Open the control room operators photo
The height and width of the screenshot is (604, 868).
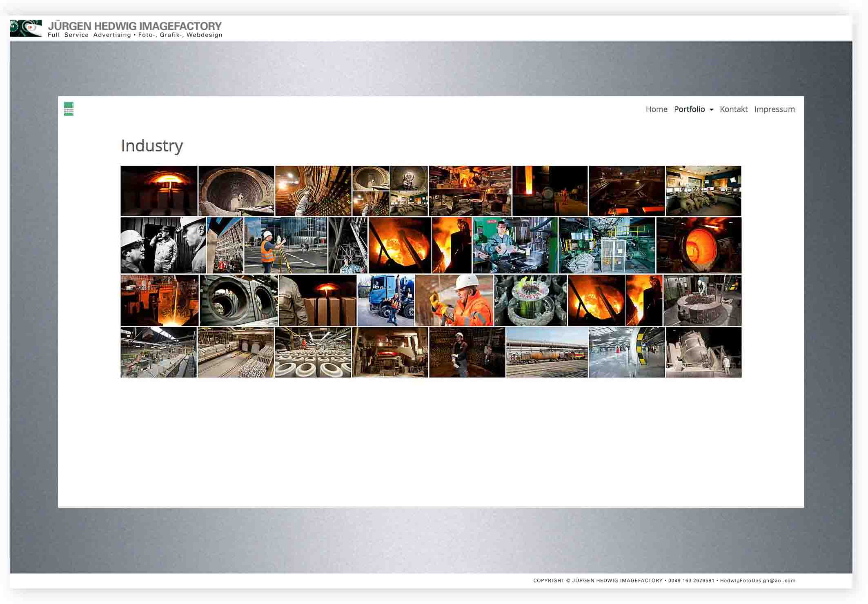703,191
